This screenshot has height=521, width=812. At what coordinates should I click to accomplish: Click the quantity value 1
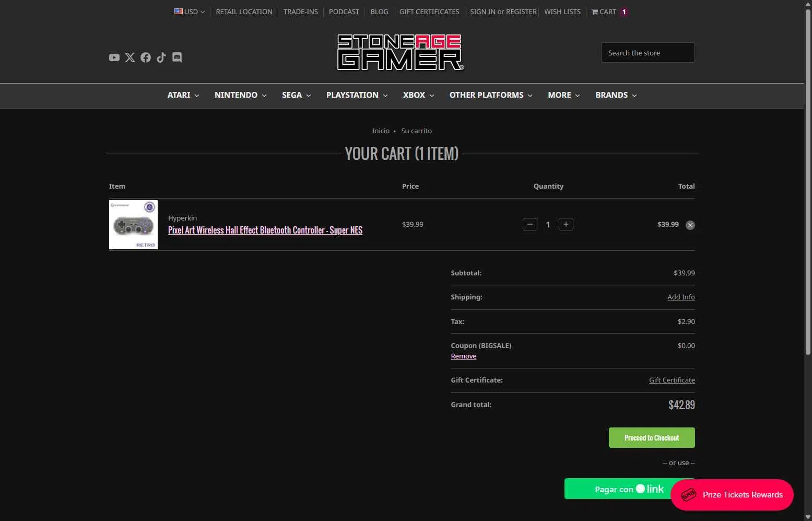548,224
